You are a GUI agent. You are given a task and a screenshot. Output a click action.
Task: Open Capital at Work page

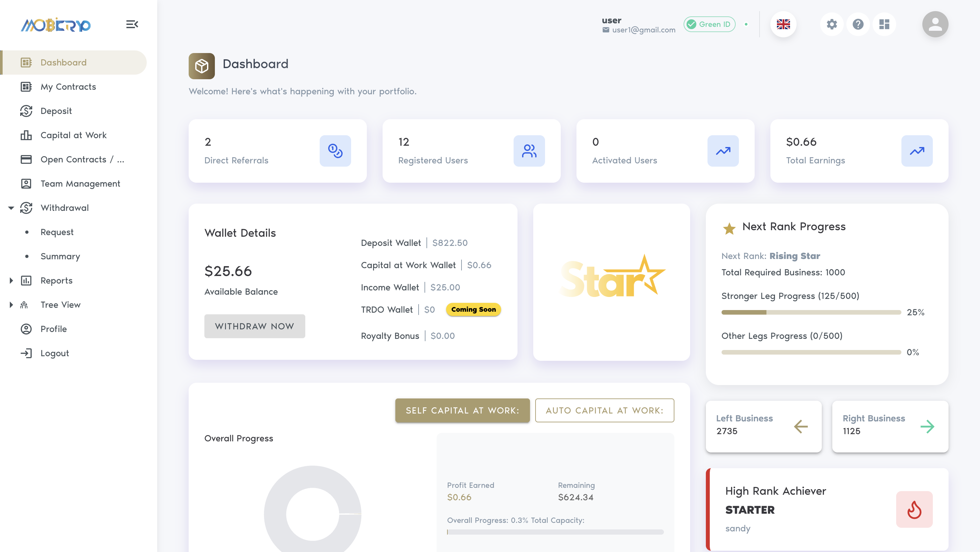tap(73, 135)
